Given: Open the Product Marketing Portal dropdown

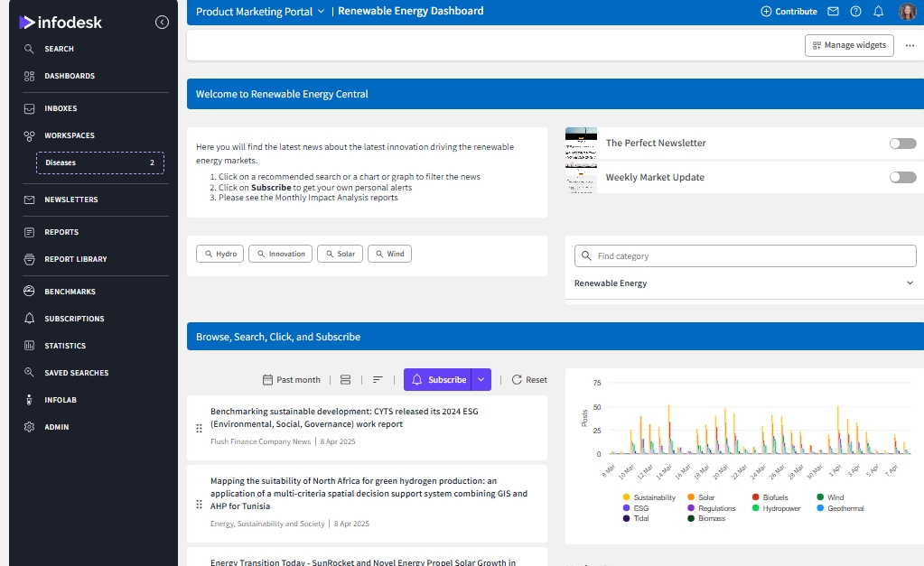Looking at the screenshot, I should (260, 12).
